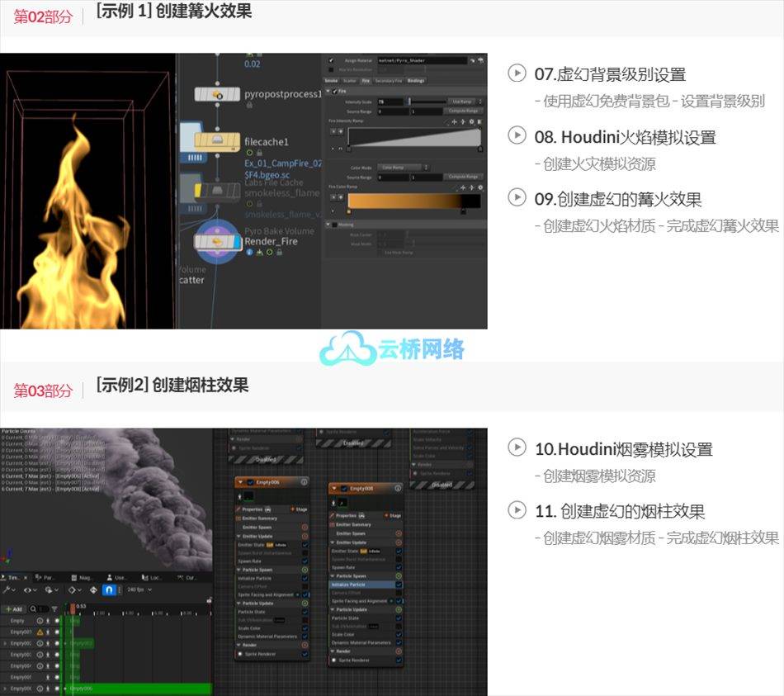The height and width of the screenshot is (696, 784).
Task: Collapse the Empty006 emitter node arrow
Action: click(240, 482)
